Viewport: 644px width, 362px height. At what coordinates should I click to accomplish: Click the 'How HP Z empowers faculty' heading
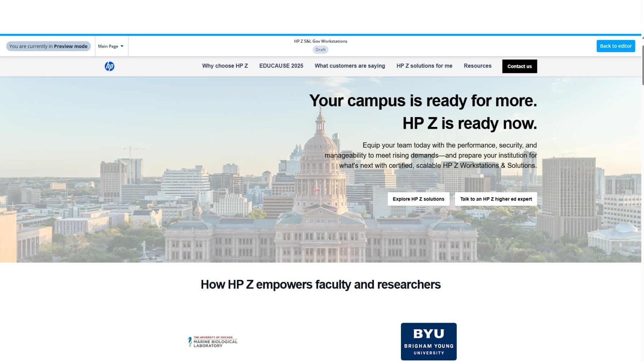tap(321, 284)
